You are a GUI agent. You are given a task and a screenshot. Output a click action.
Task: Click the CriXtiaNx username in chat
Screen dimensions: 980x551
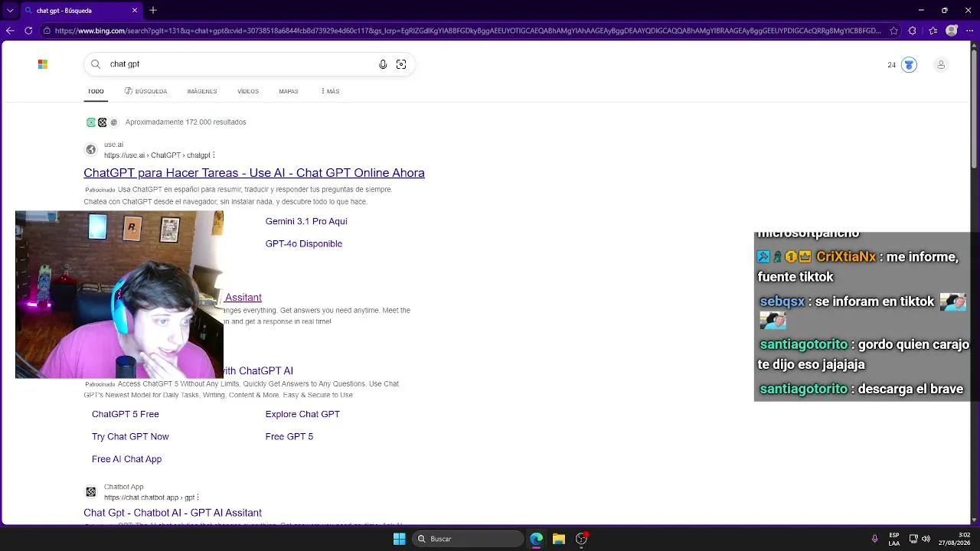tap(846, 257)
